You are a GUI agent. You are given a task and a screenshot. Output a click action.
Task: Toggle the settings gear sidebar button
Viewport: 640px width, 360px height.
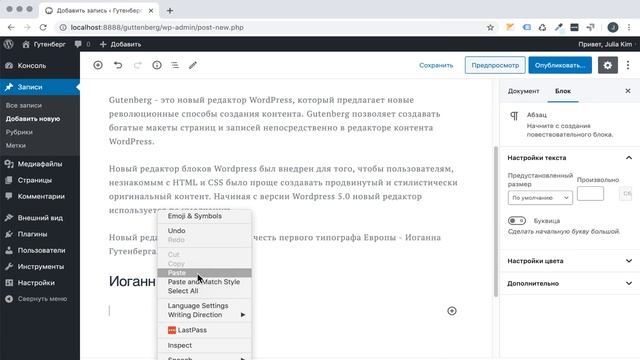[x=608, y=65]
